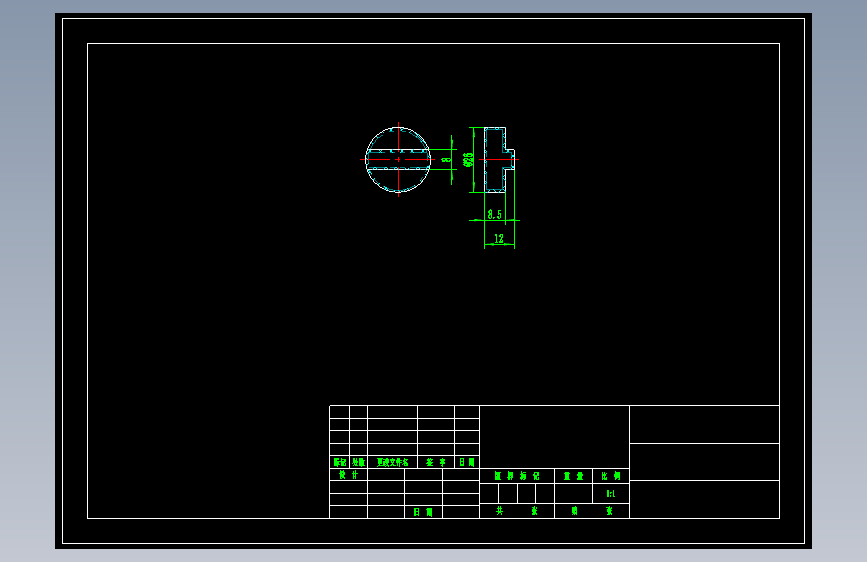Select the 图样标记 label in title block
Viewport: 867px width, 562px height.
[x=517, y=476]
